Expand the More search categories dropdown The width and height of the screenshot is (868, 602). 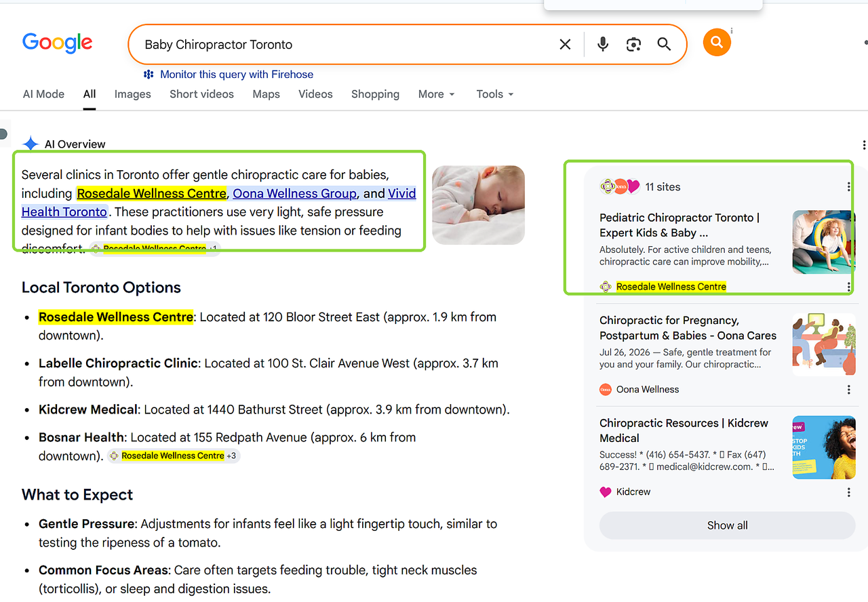436,94
